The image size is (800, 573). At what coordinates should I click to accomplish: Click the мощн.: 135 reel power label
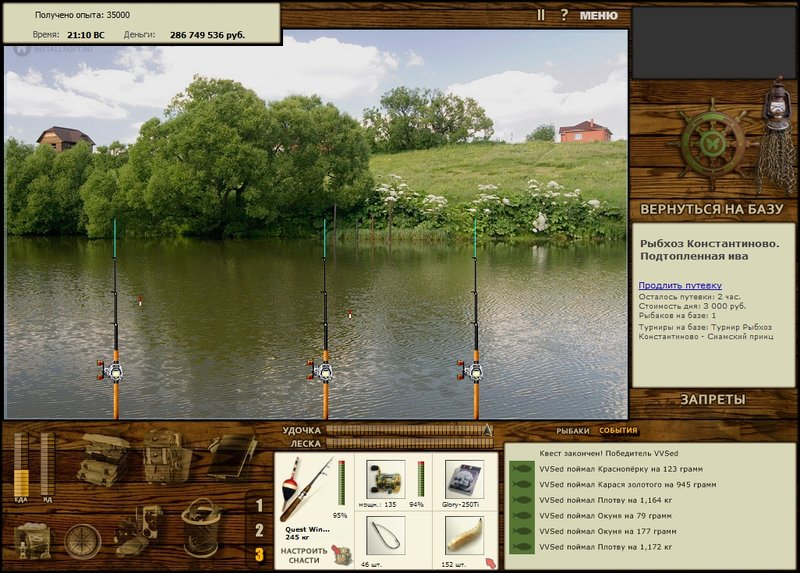(377, 505)
